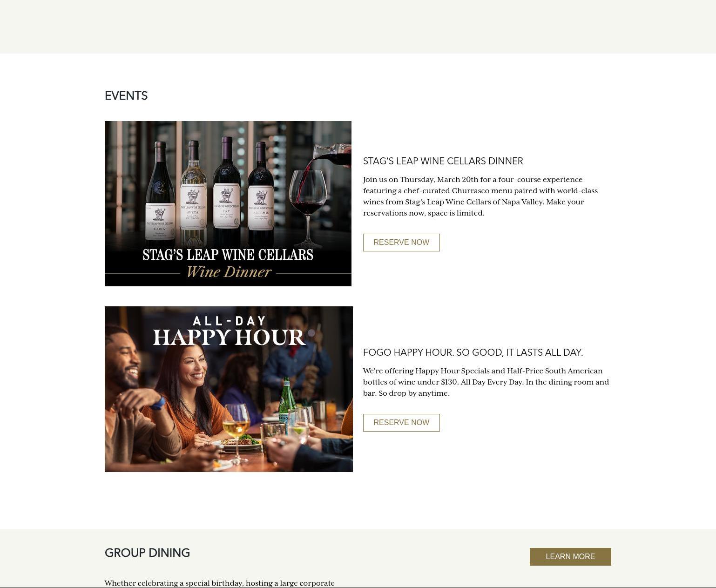Select the EVENTS section heading
716x588 pixels.
pyautogui.click(x=126, y=96)
